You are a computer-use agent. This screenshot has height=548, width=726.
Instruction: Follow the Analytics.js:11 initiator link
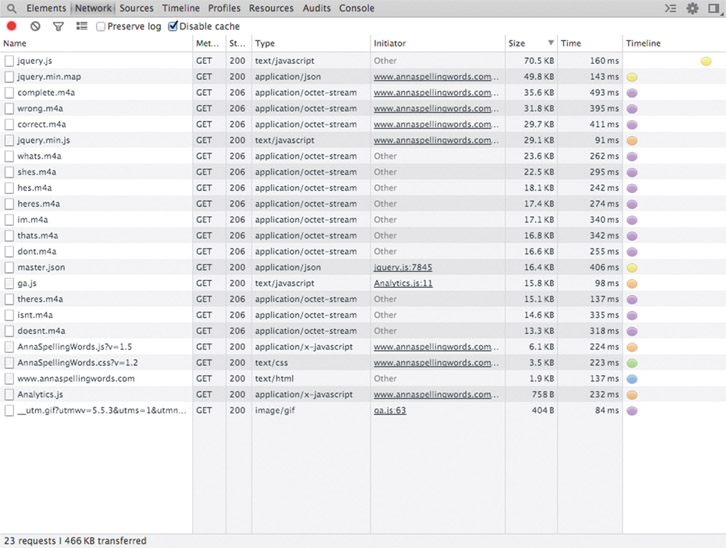pos(403,283)
